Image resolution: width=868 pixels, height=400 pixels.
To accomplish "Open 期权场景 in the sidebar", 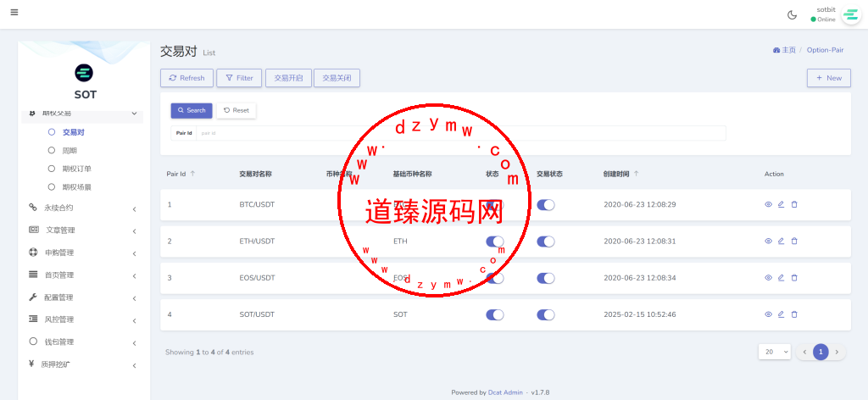I will pos(76,187).
